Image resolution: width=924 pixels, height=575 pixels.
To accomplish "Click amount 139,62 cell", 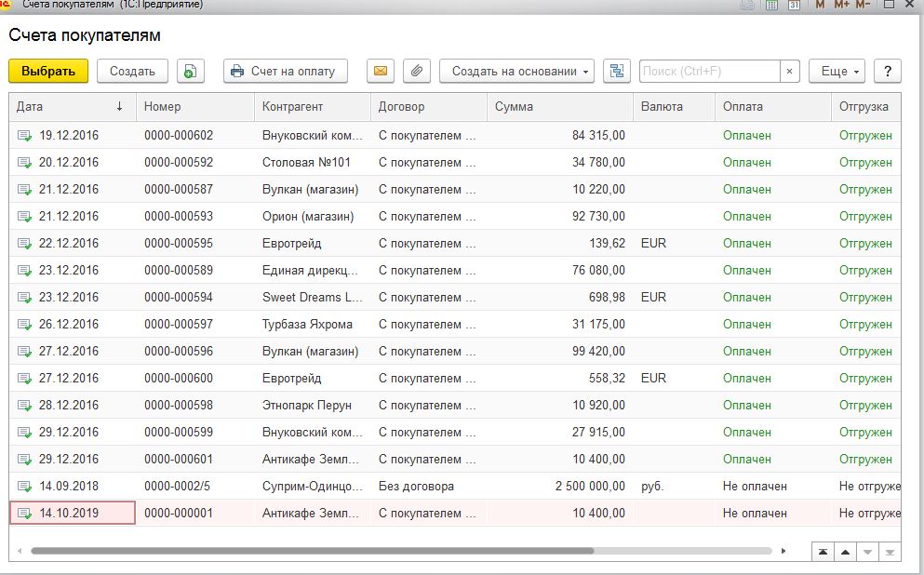I will tap(560, 244).
